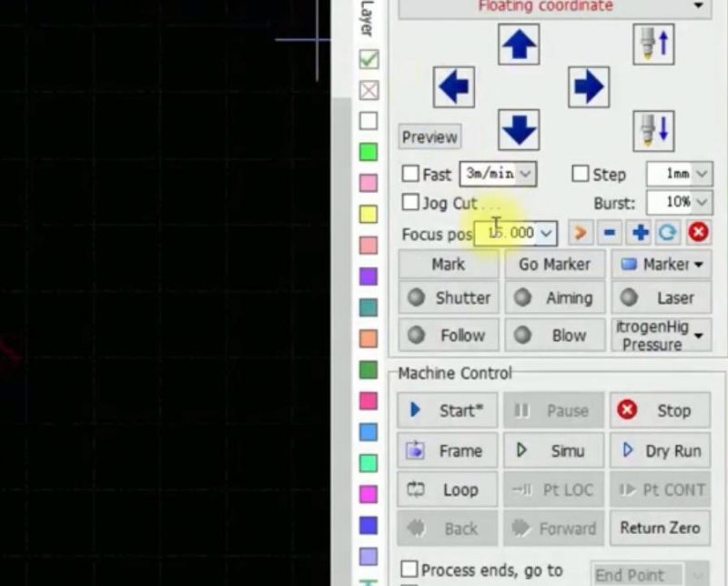Click the Focus pos value field
728x586 pixels.
tap(508, 233)
